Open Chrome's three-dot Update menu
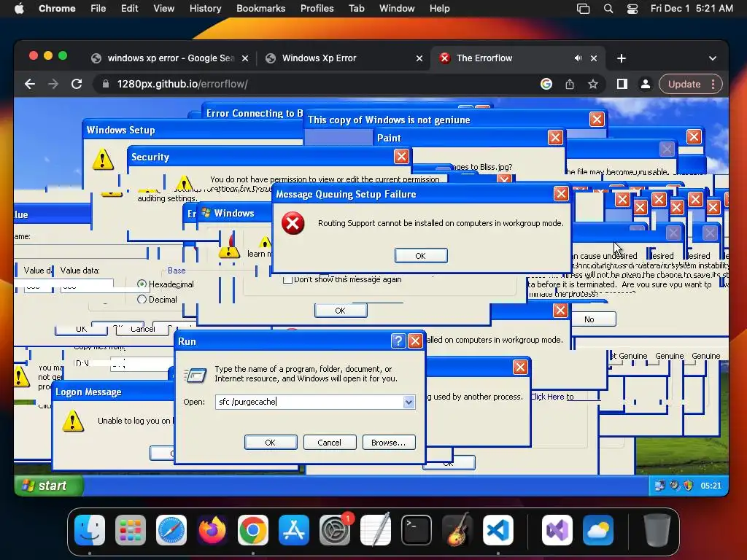The image size is (747, 560). pos(713,84)
